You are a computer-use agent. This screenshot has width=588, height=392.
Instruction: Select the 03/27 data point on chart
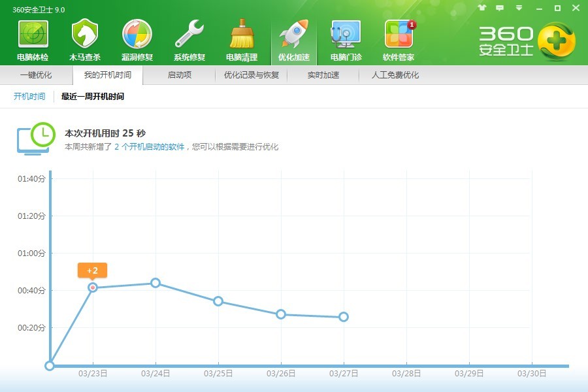[344, 317]
